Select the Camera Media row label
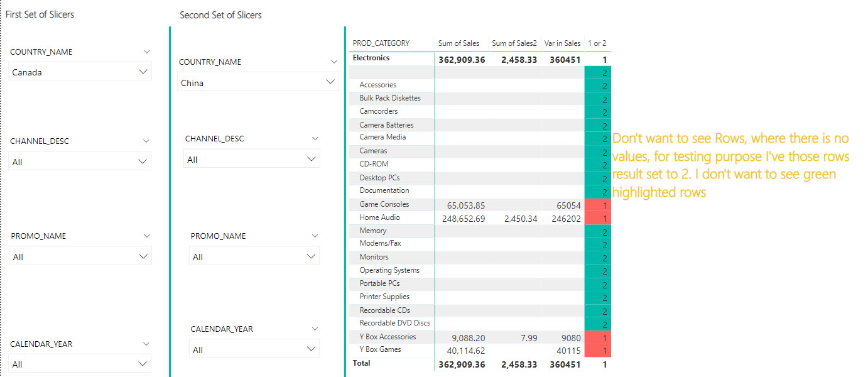Image resolution: width=868 pixels, height=377 pixels. [382, 137]
